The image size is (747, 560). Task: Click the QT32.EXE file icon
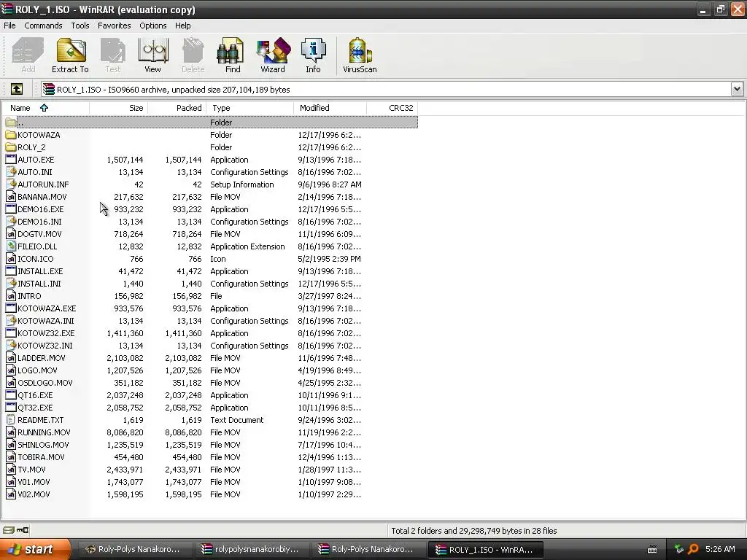(10, 408)
